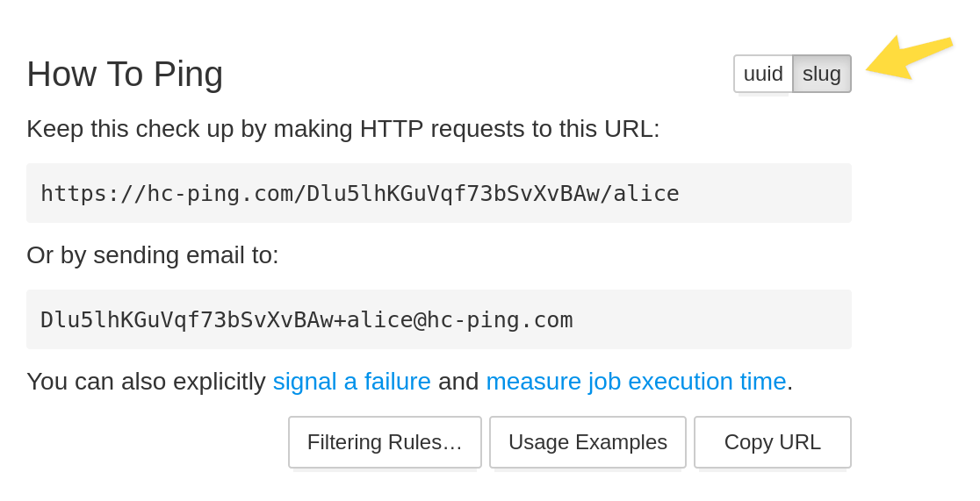Screen dimensions: 980x501
Task: Click the 'How To Ping' heading
Action: [x=125, y=74]
